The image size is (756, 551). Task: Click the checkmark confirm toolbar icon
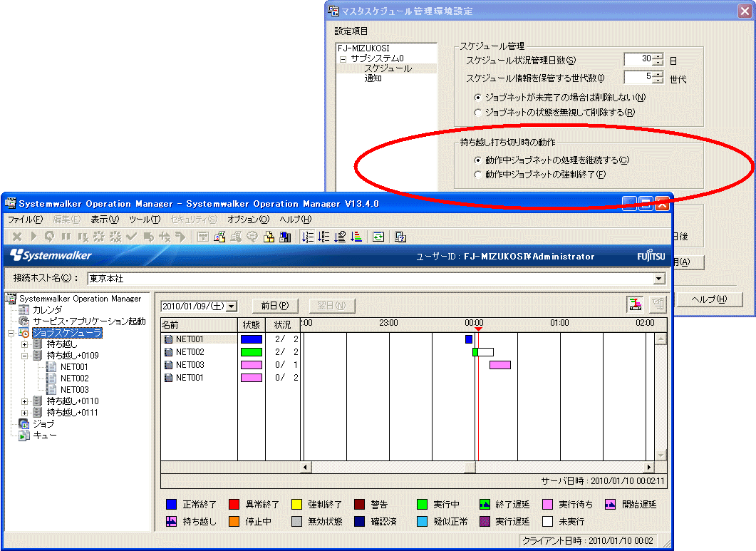tap(132, 237)
